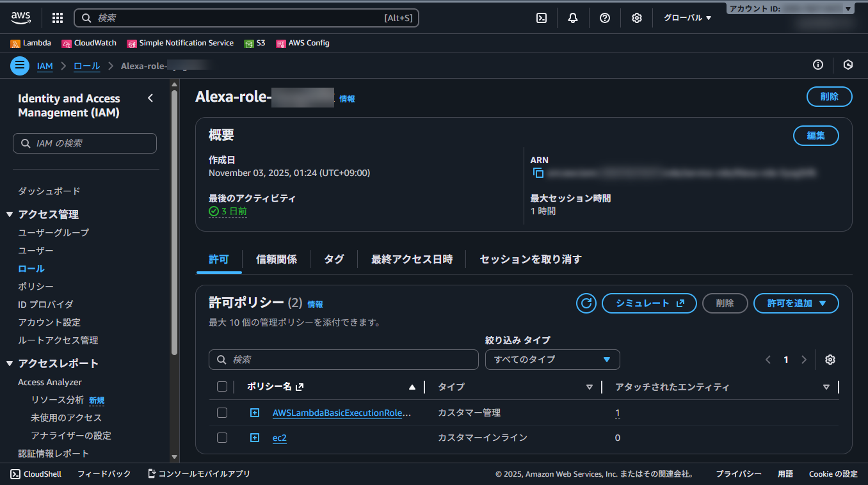Open the すべてのタイプ filter dropdown
The height and width of the screenshot is (485, 868).
click(552, 360)
